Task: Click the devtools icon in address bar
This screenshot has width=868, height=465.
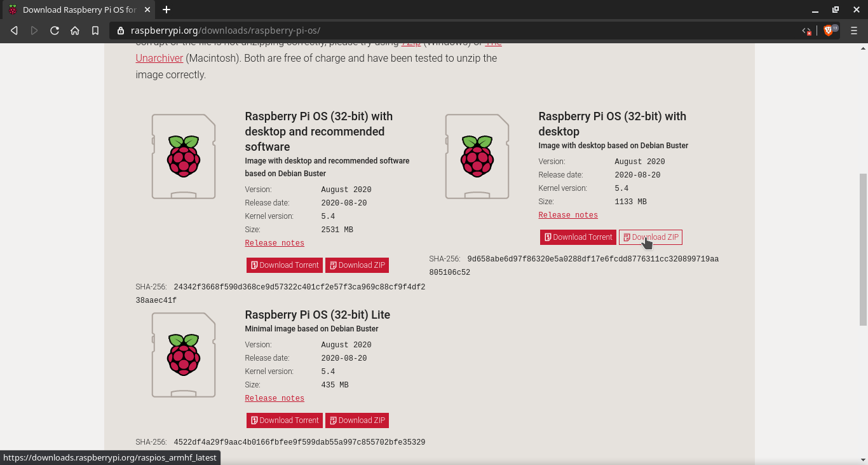Action: [x=806, y=31]
